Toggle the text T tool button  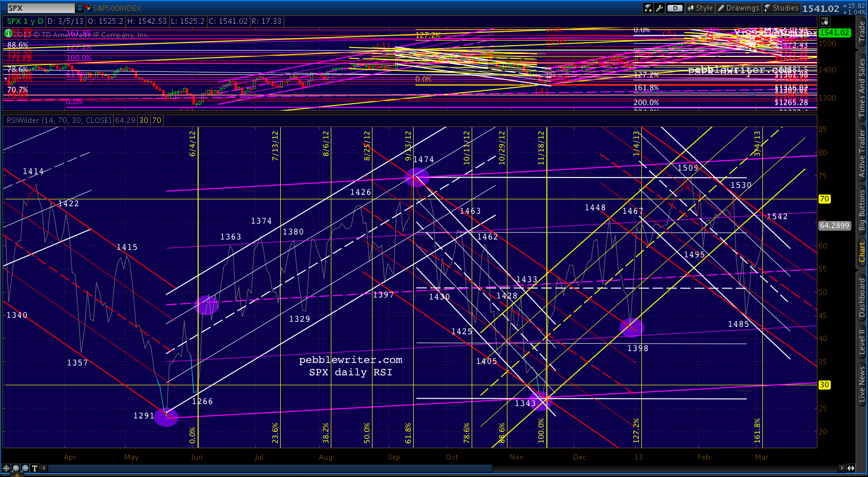[x=35, y=468]
